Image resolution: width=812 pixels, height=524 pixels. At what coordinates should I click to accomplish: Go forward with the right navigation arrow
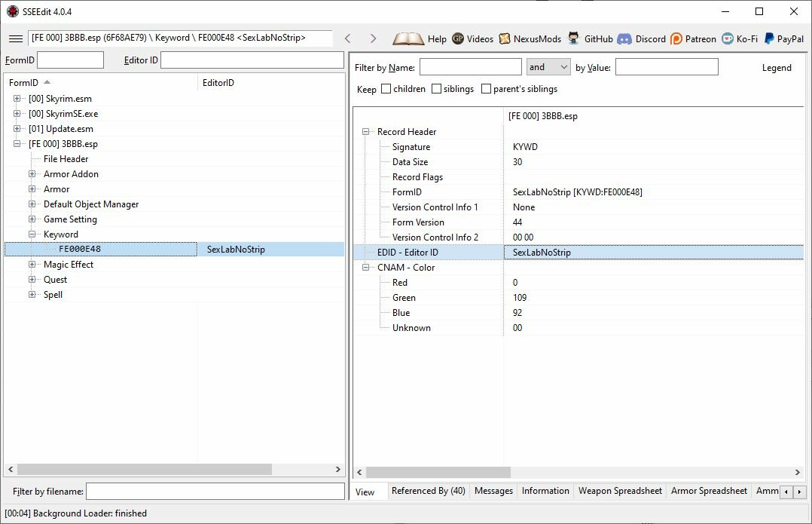[x=373, y=38]
